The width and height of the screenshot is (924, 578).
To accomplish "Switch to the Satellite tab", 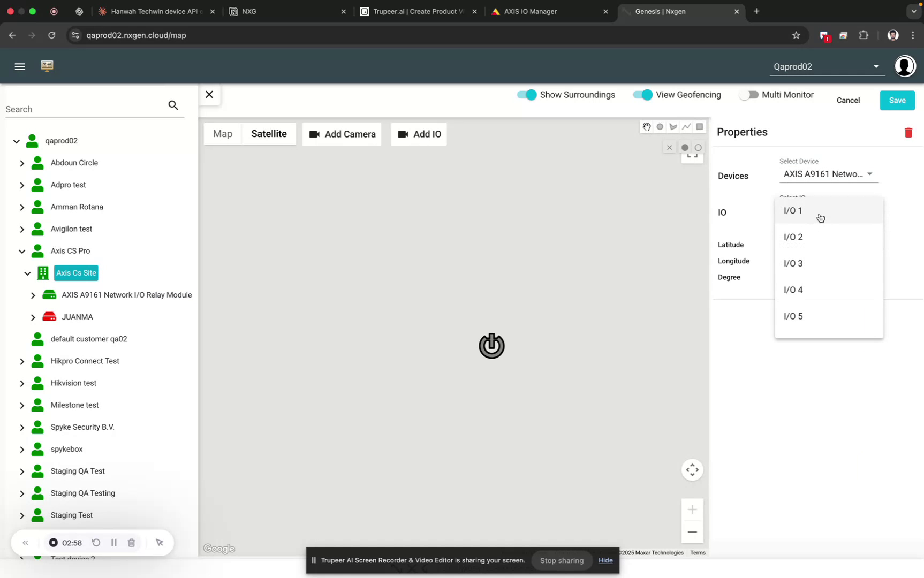I will pos(269,134).
